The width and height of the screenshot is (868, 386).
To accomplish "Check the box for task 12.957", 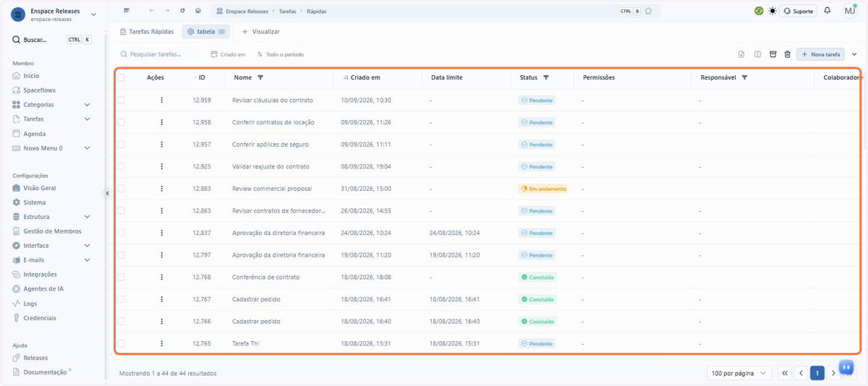I will click(x=121, y=145).
